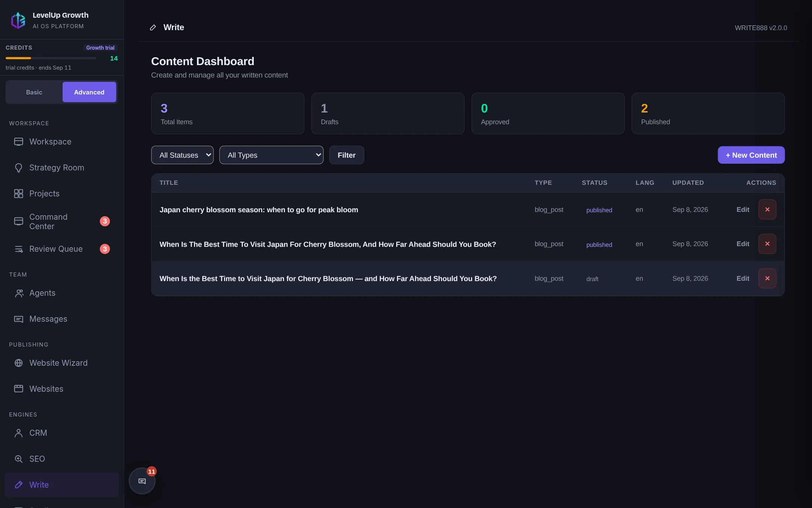Click the Approved stat card
The image size is (812, 508).
[x=548, y=114]
